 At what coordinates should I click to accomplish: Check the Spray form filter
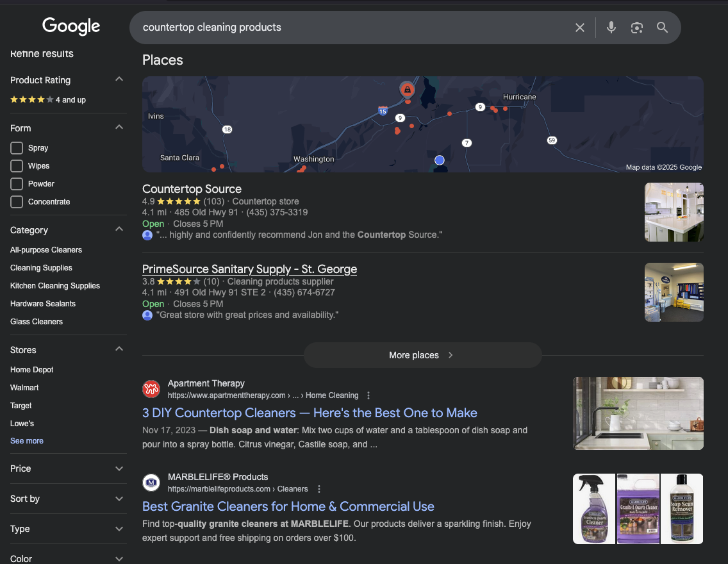[17, 148]
